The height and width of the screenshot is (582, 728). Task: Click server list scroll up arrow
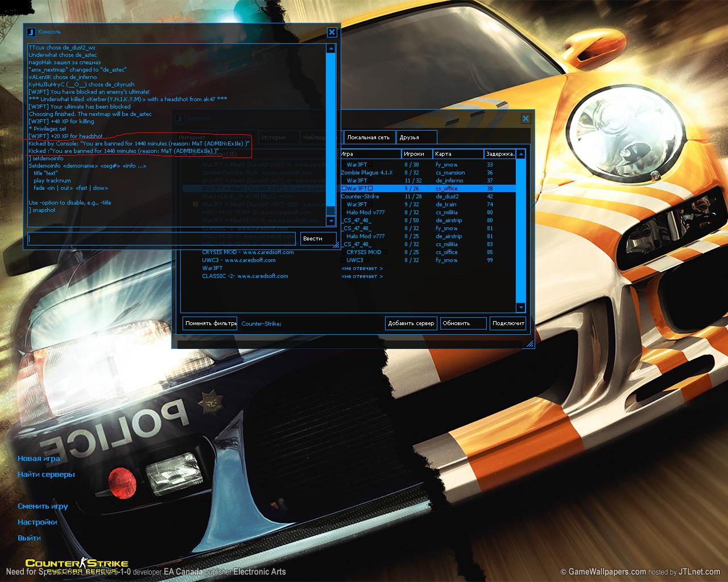click(520, 154)
